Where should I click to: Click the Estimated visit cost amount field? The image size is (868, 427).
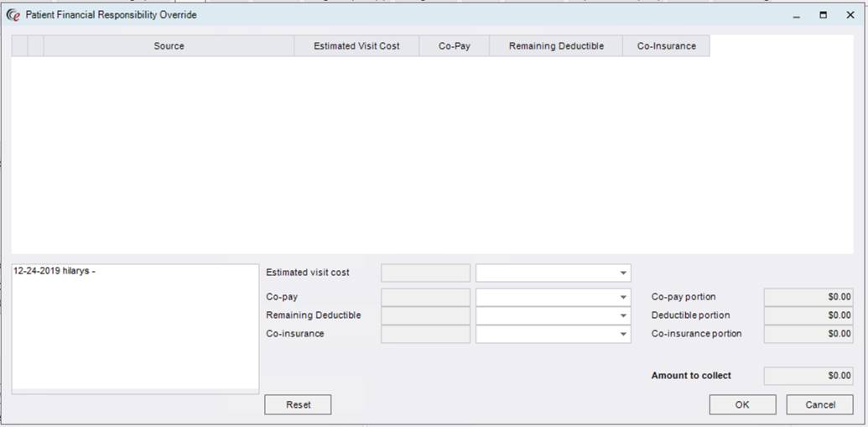click(x=425, y=273)
